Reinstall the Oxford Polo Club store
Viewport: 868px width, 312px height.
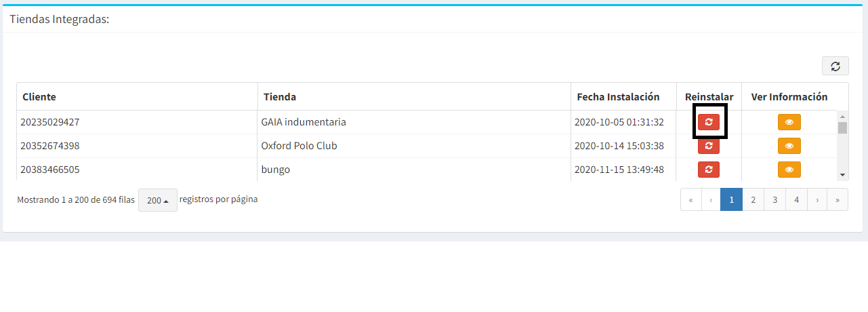tap(709, 146)
